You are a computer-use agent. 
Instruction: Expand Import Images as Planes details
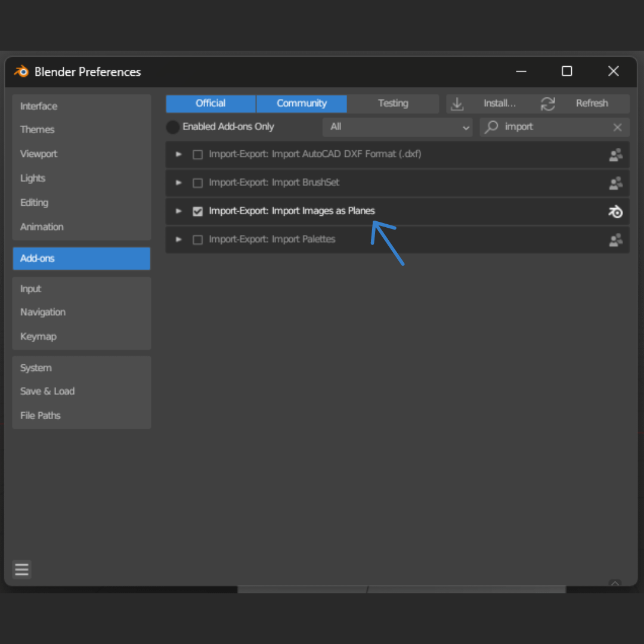[178, 211]
